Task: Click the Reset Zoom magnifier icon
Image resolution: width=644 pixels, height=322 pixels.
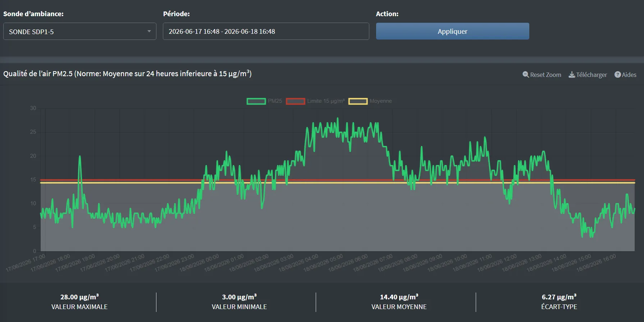Action: (526, 74)
